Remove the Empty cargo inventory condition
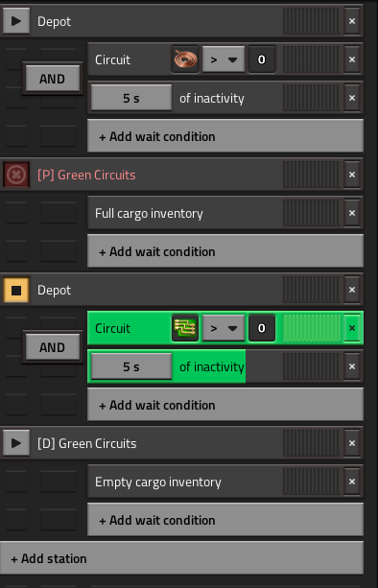 coord(352,482)
